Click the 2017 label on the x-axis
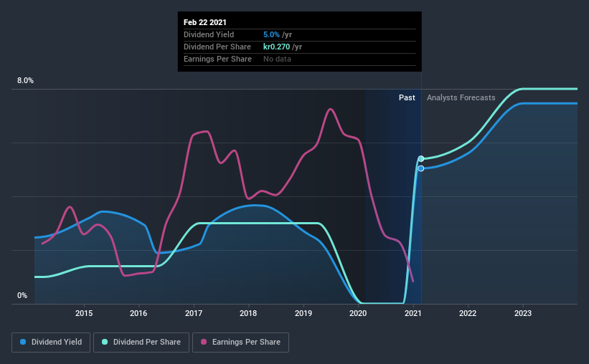Screen dimensions: 589x364 tap(194, 313)
